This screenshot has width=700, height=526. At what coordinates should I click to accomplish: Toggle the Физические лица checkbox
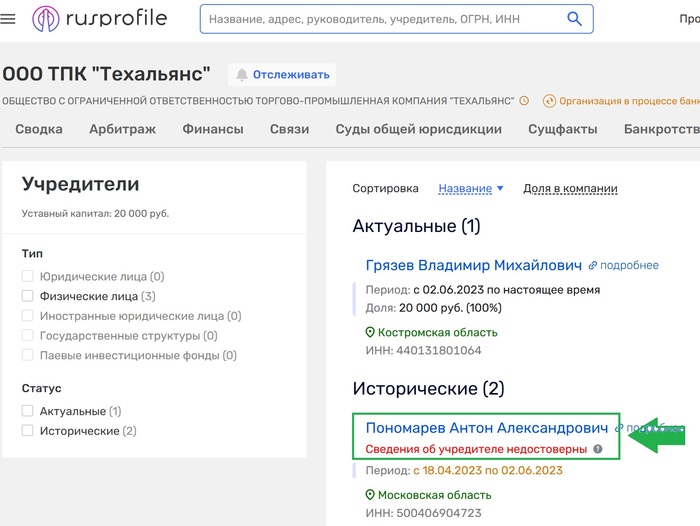[28, 296]
